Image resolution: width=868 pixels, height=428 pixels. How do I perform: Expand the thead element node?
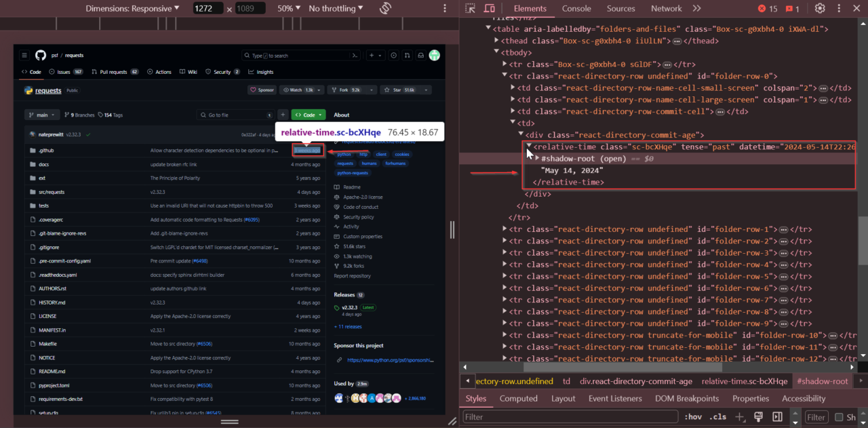(496, 41)
